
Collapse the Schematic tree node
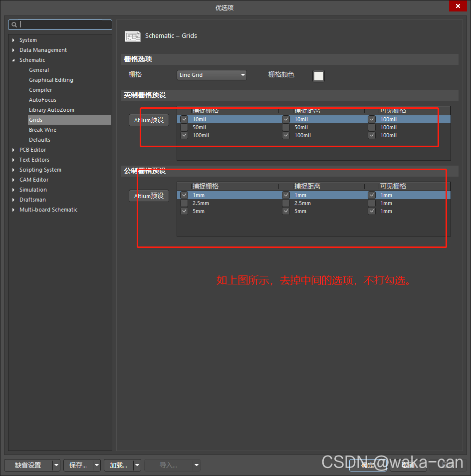[x=13, y=60]
